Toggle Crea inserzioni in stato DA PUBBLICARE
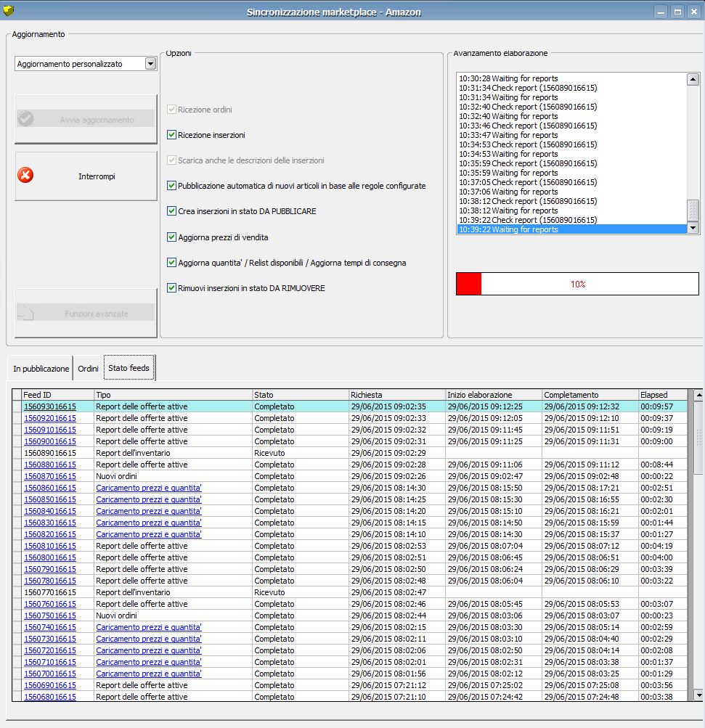 tap(172, 211)
